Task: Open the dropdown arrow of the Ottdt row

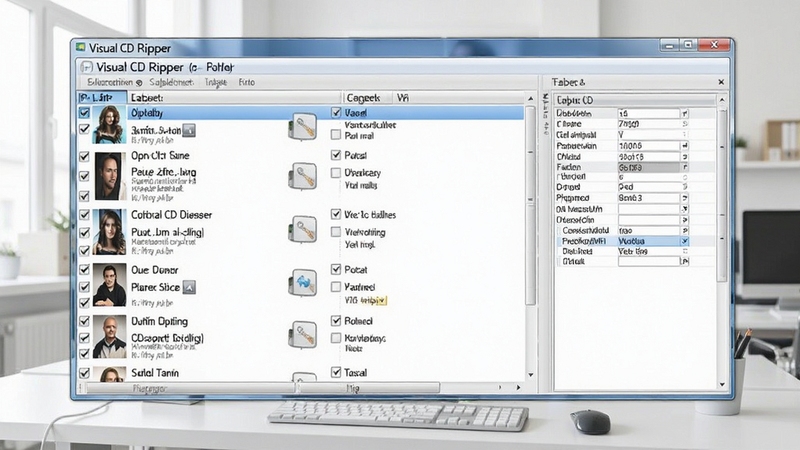Action: point(685,261)
